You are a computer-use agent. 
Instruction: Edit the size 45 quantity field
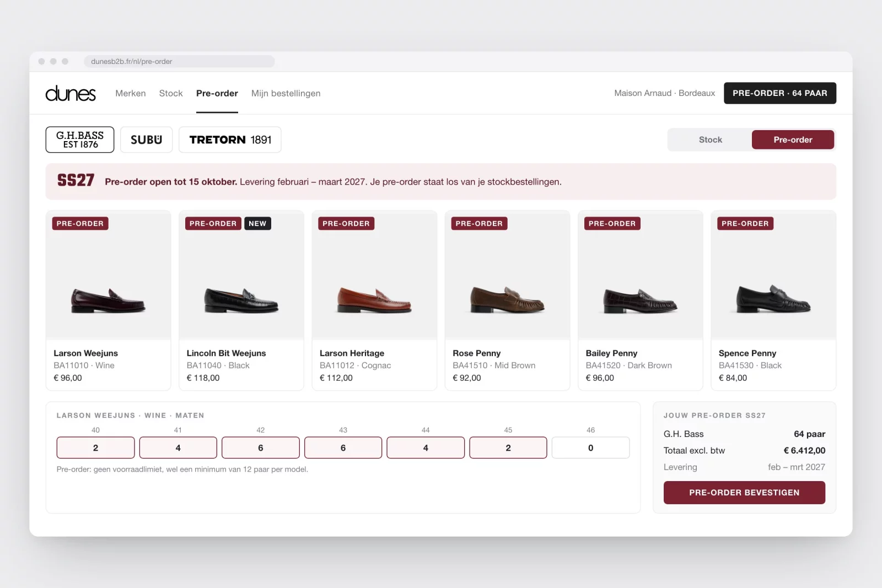click(x=508, y=447)
